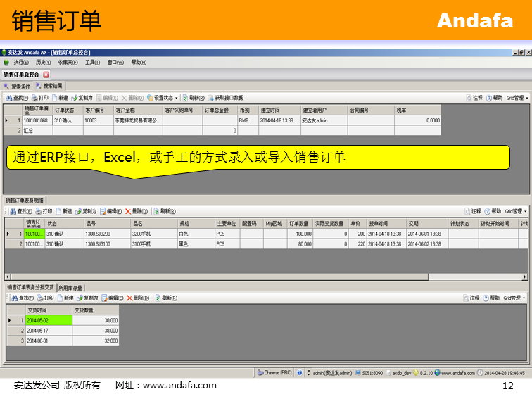The height and width of the screenshot is (399, 532).
Task: Open the 工具 menu
Action: (92, 62)
